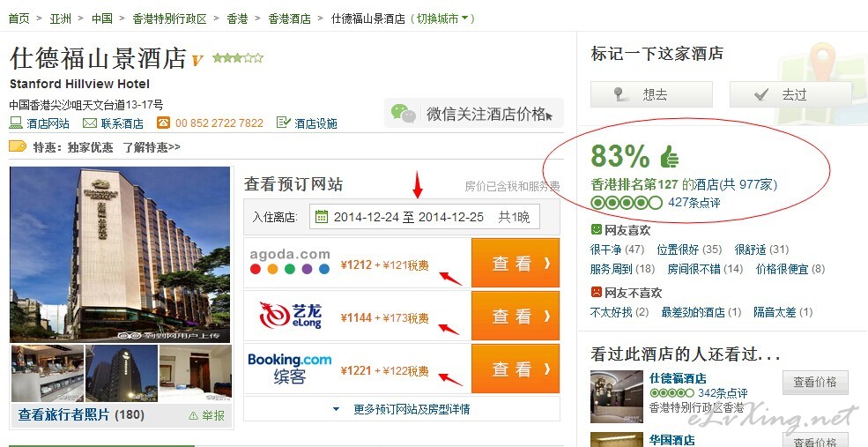This screenshot has height=447, width=868.
Task: Open the 切换城市 city switch dropdown
Action: tap(443, 19)
